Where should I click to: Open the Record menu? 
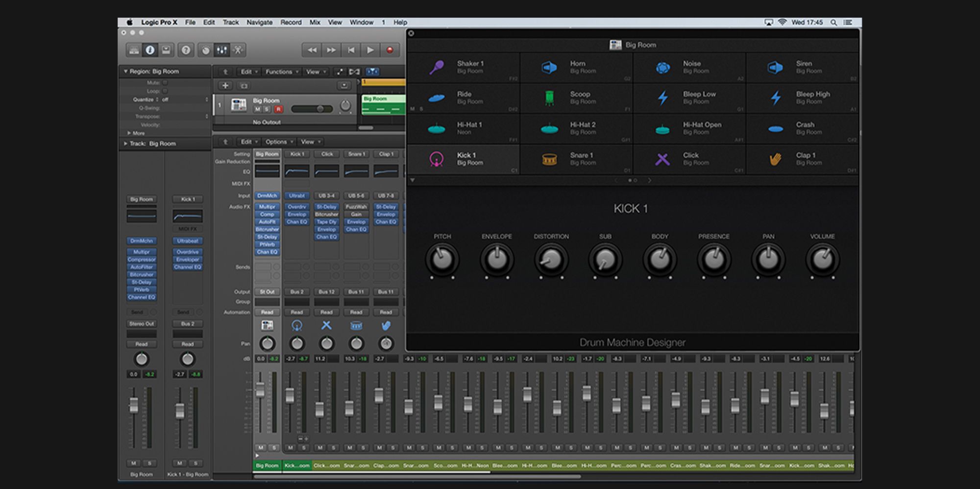click(291, 22)
